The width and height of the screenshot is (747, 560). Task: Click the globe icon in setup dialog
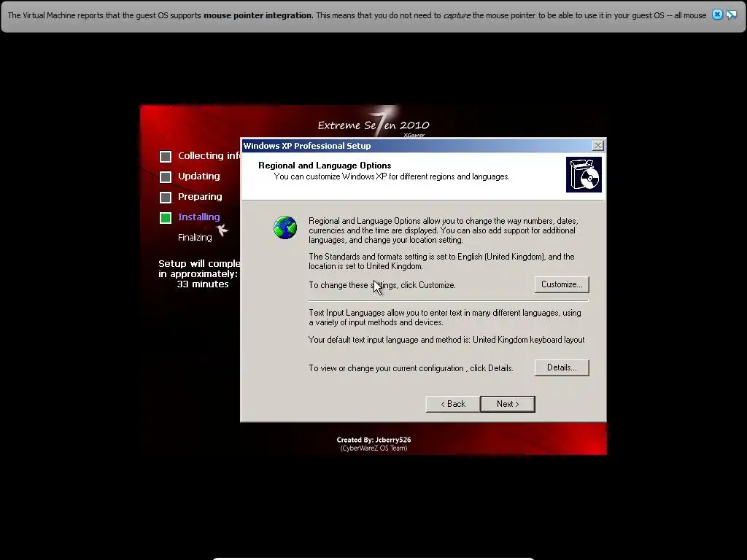[285, 227]
